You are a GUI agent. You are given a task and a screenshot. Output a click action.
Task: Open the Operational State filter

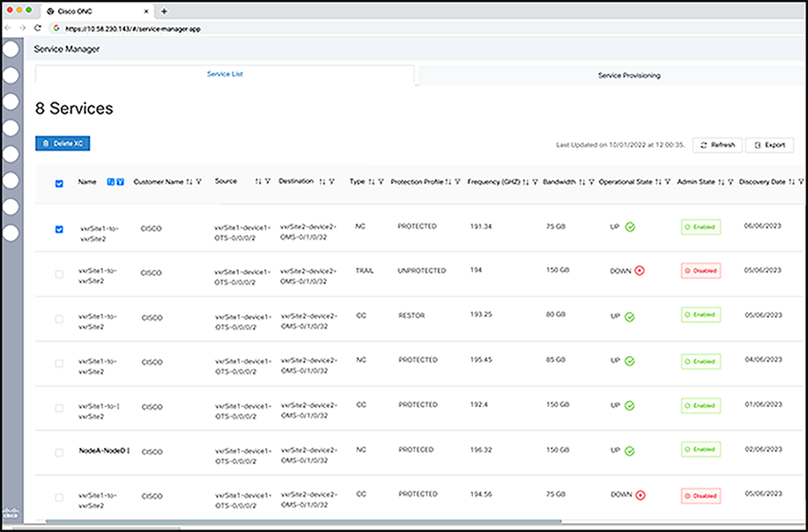point(668,181)
